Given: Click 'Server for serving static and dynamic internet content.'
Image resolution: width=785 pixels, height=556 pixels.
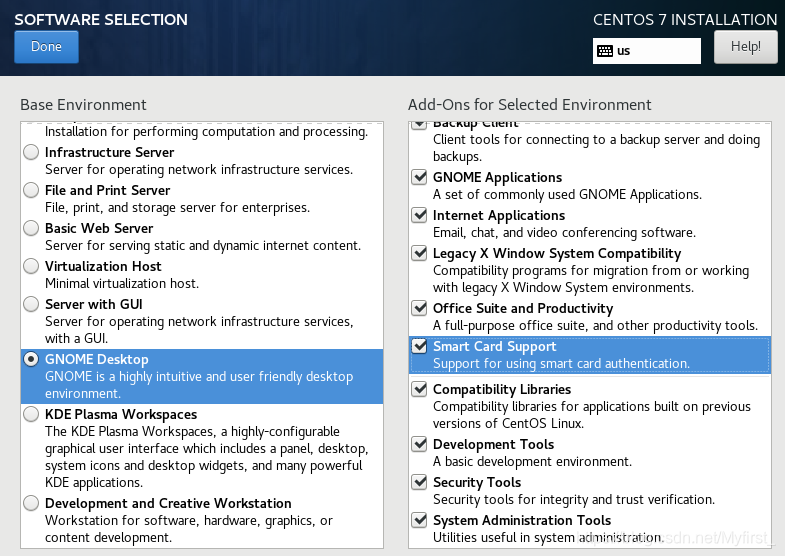Looking at the screenshot, I should coord(203,245).
